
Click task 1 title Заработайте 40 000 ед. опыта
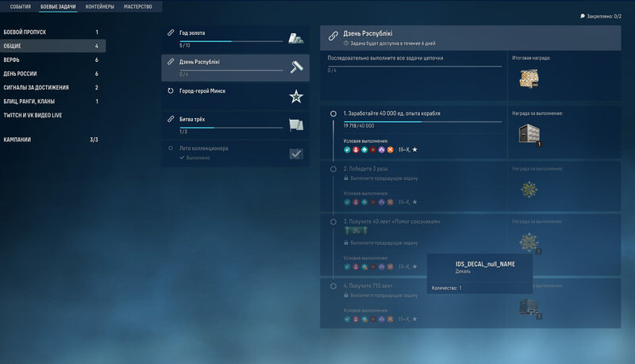click(x=391, y=113)
